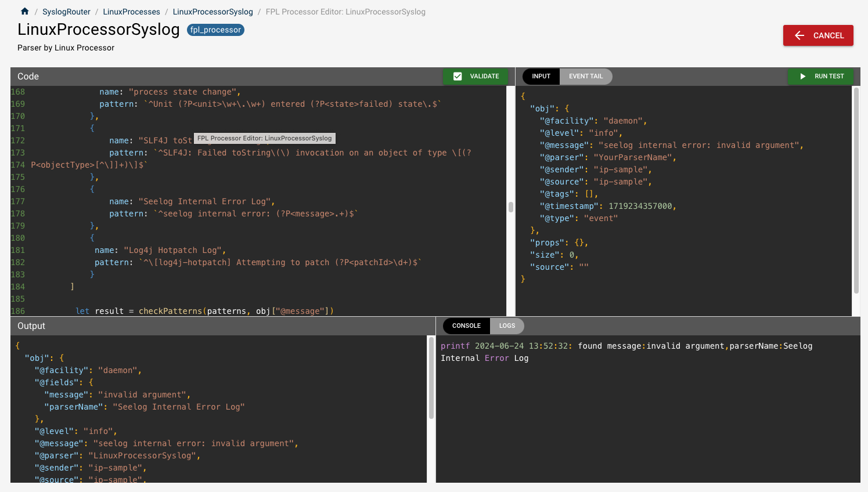Open LinuxProcesses breadcrumb link
The width and height of the screenshot is (868, 492).
point(131,12)
